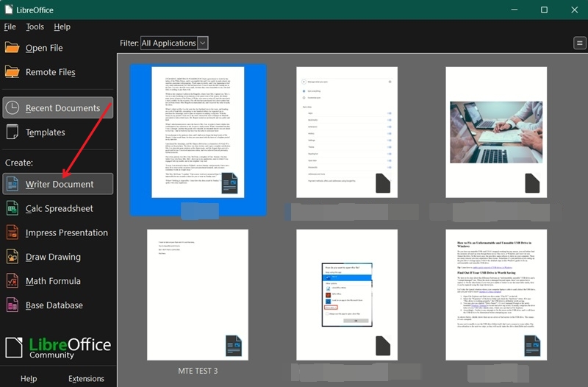Click Writer file icon on USB article thumbnail

tap(532, 345)
